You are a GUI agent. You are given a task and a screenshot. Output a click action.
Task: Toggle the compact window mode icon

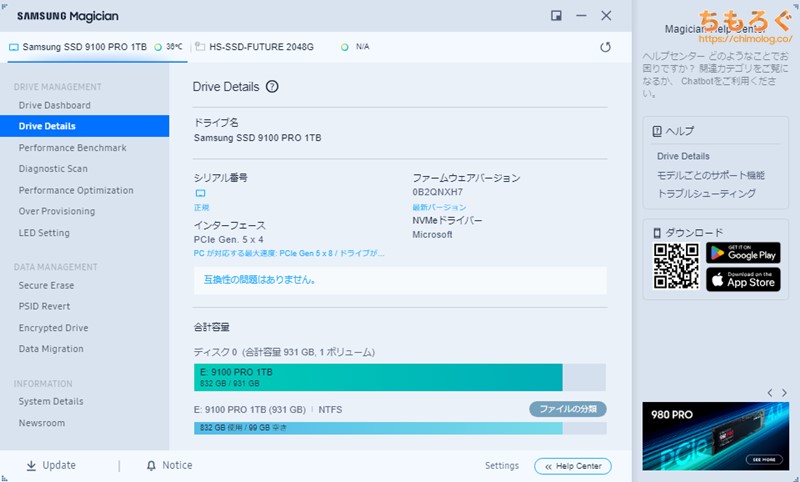(x=556, y=15)
